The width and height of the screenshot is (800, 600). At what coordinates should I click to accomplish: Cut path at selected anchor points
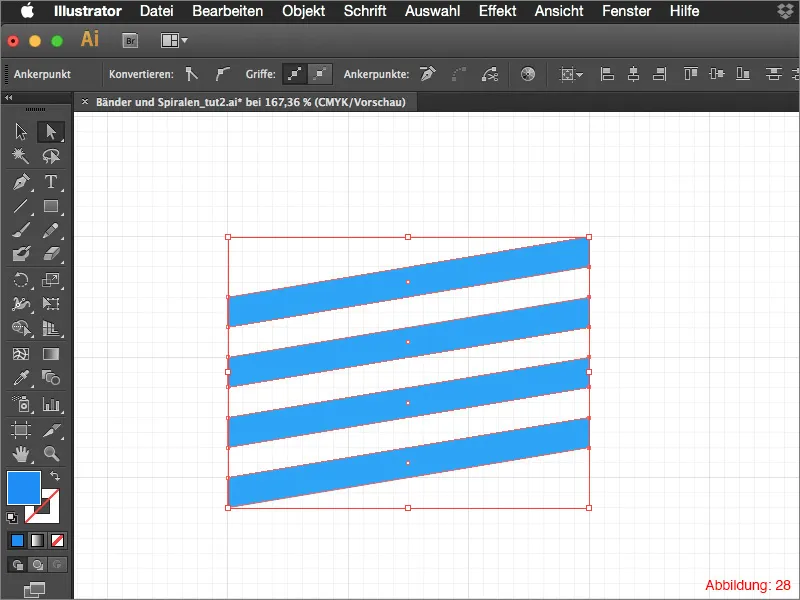pos(489,74)
